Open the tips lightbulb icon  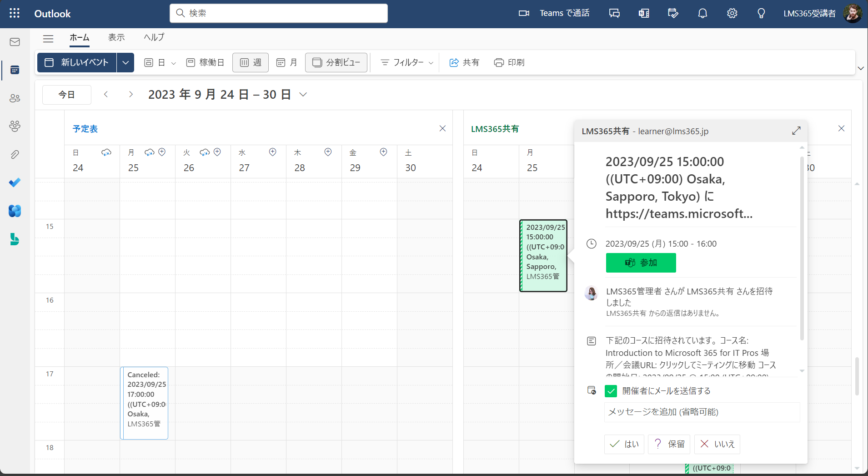tap(761, 13)
